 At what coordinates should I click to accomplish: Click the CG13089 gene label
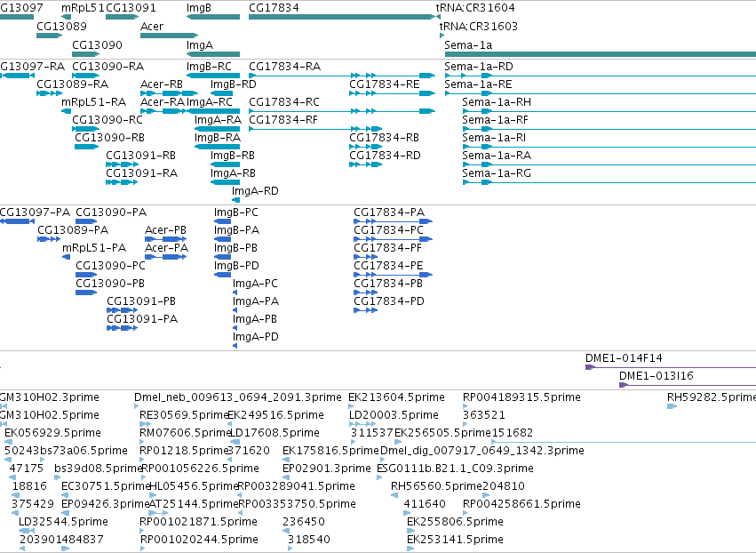[61, 26]
